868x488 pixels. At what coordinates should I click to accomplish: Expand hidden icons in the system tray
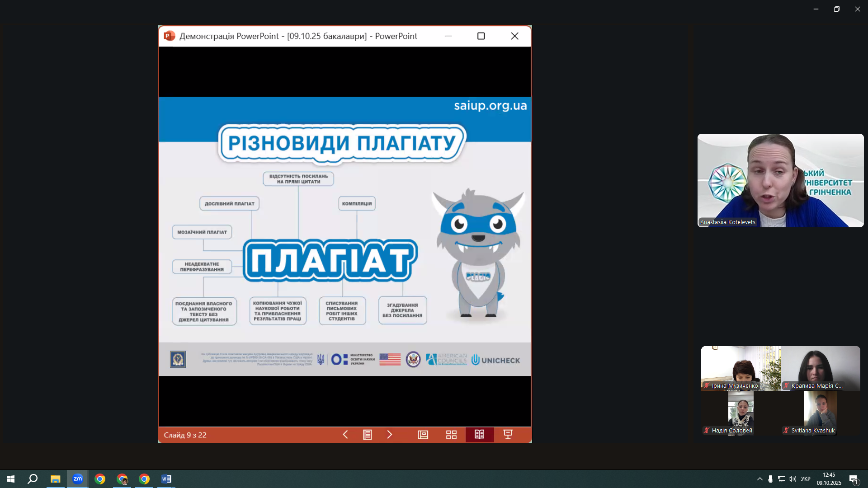[759, 479]
